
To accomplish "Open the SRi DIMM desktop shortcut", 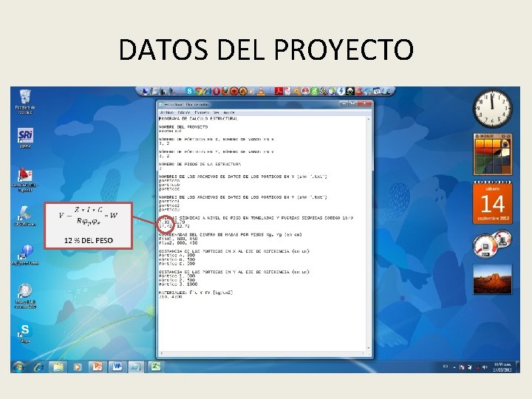I will [x=25, y=137].
